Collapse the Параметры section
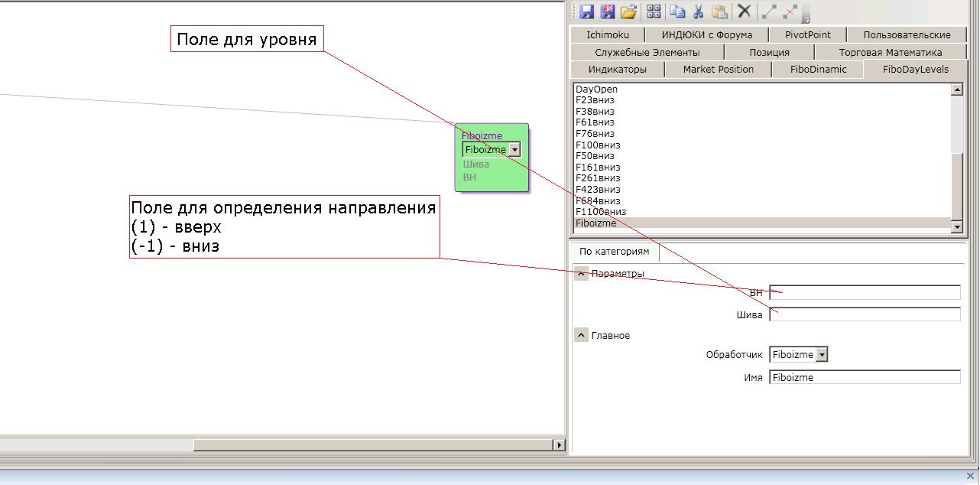 582,274
